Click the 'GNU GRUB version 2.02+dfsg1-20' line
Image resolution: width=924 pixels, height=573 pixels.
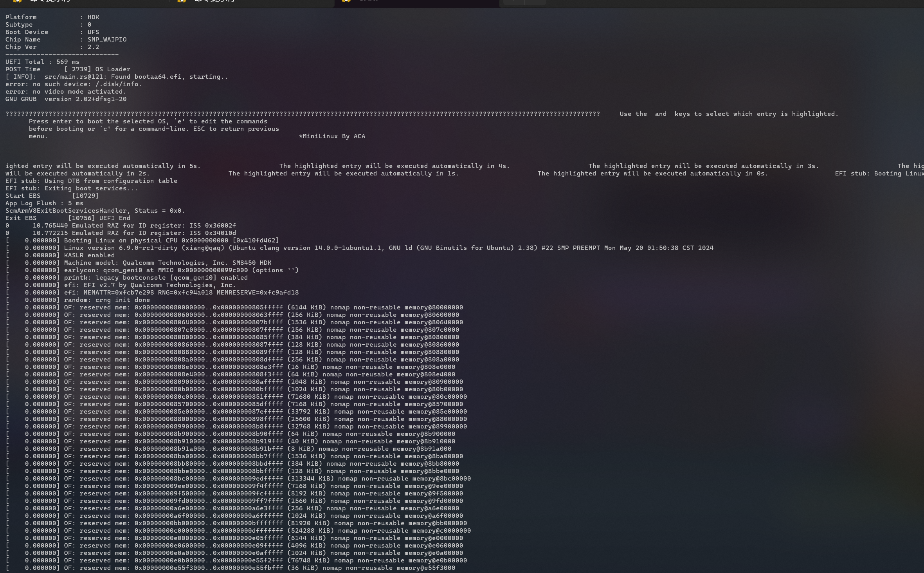[x=66, y=99]
